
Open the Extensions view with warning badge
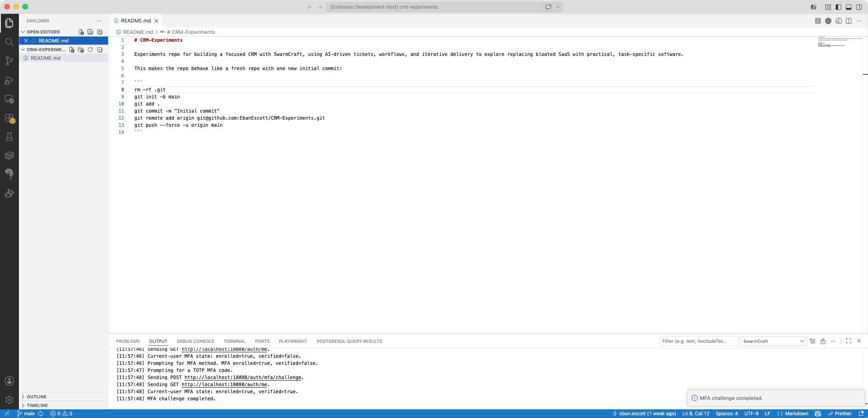(x=9, y=118)
